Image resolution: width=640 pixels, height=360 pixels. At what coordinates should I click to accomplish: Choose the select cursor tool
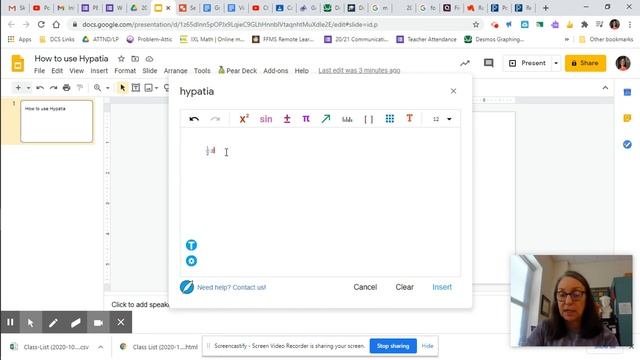pyautogui.click(x=122, y=88)
